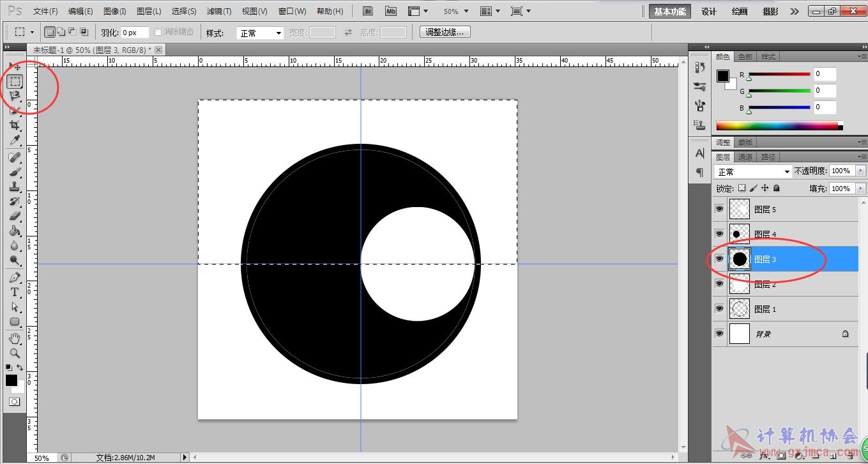Toggle Quick Mask mode icon
This screenshot has width=868, height=464.
click(14, 402)
